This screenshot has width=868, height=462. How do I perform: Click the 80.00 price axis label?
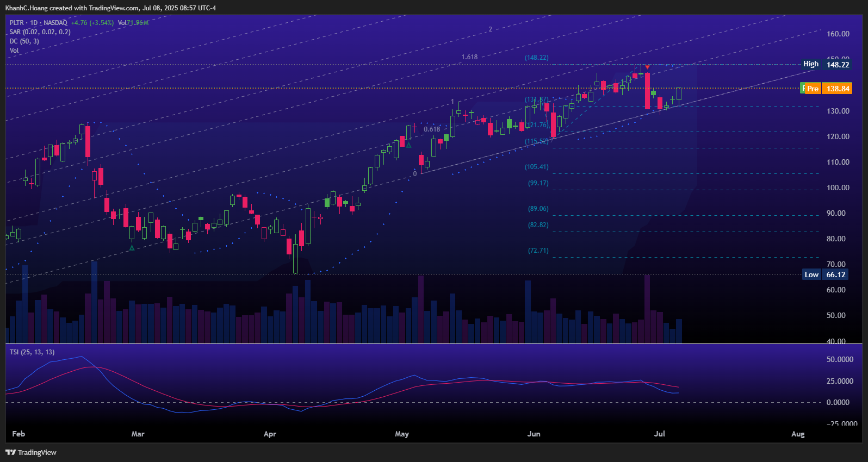tap(836, 239)
